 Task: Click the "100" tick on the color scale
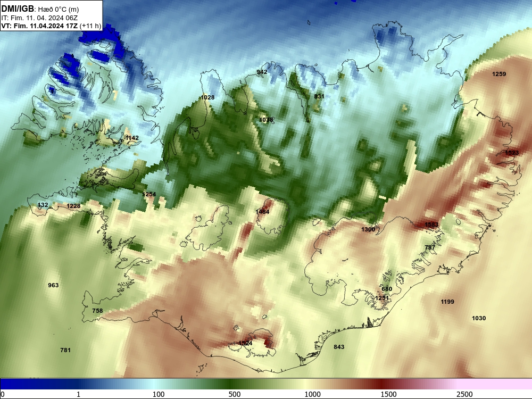point(159,394)
